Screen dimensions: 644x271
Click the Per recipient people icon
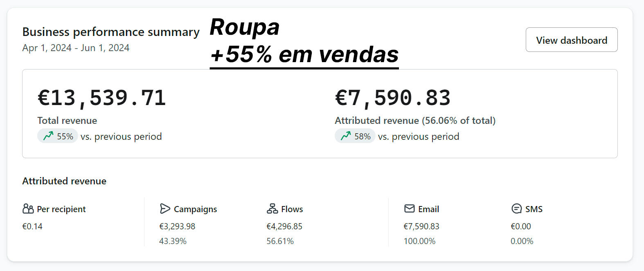(x=28, y=209)
